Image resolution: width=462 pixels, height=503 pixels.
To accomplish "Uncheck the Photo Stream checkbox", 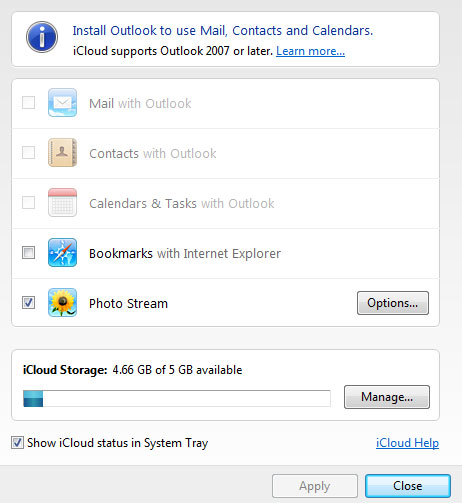I will (x=28, y=303).
